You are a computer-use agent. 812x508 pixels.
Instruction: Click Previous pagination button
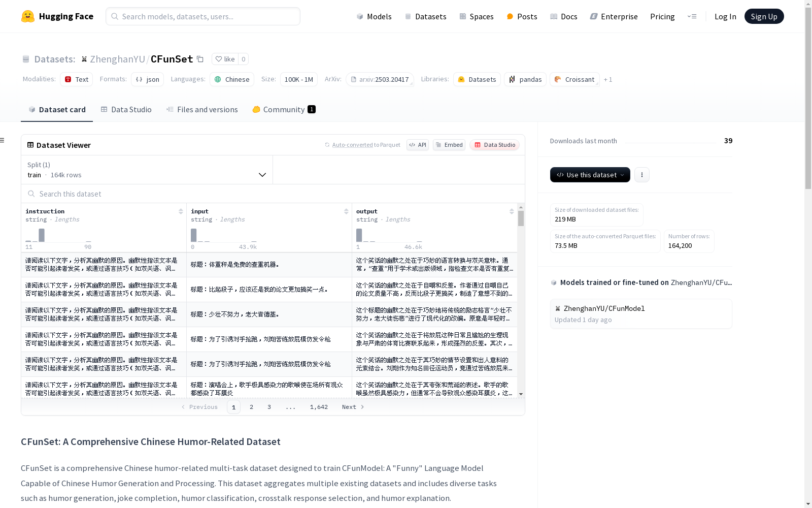click(x=199, y=407)
